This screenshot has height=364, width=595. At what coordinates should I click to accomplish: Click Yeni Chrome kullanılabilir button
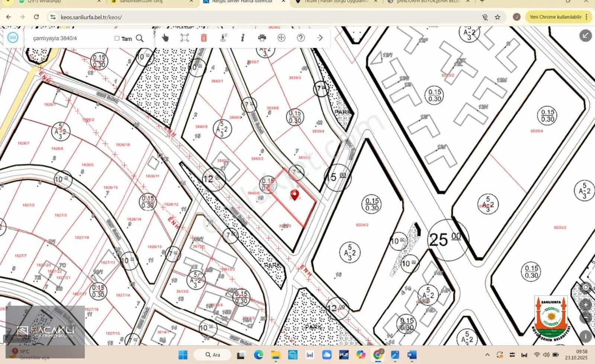555,17
